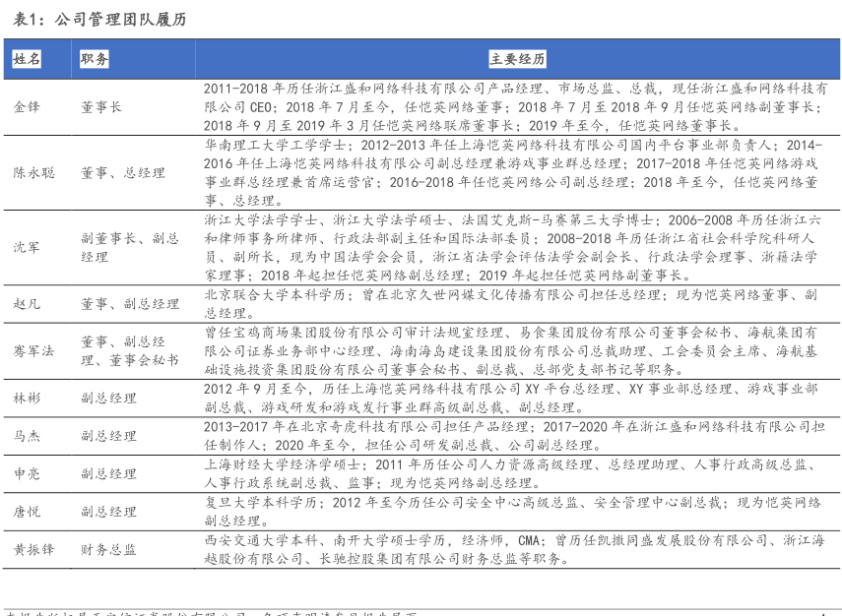Click the 主要经历 column header
Image resolution: width=842 pixels, height=616 pixels.
(517, 60)
